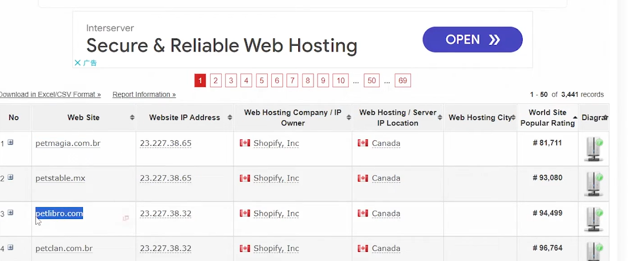Click IP 23.227.38.65 in petstable row

[165, 178]
